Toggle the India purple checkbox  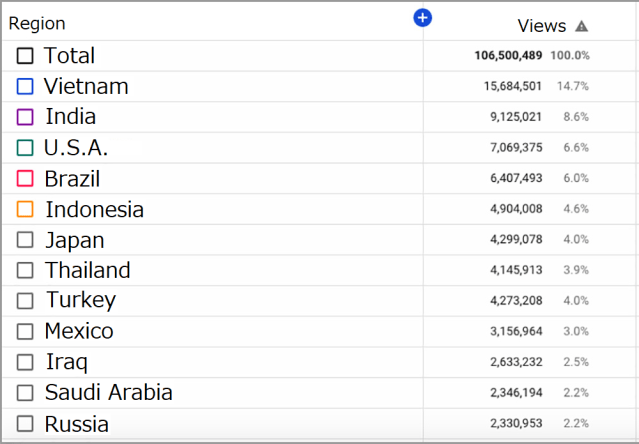coord(25,117)
